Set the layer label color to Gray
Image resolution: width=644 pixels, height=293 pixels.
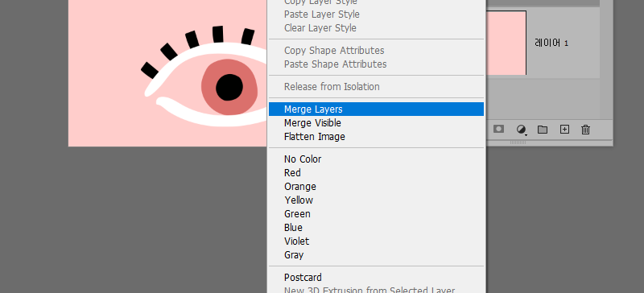tap(376, 255)
